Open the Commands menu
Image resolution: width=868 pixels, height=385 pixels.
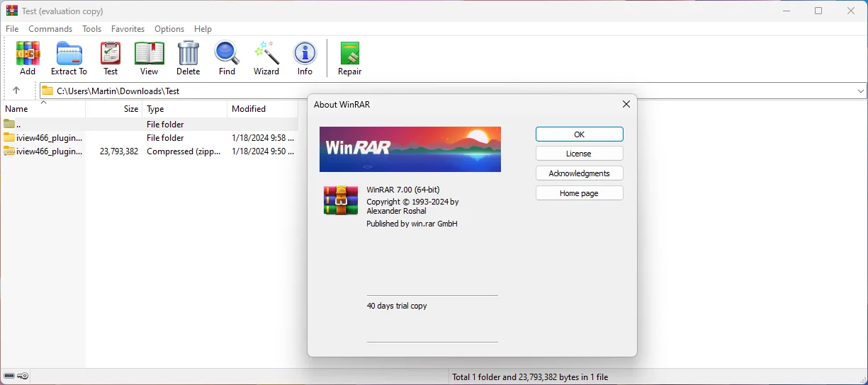click(x=50, y=29)
